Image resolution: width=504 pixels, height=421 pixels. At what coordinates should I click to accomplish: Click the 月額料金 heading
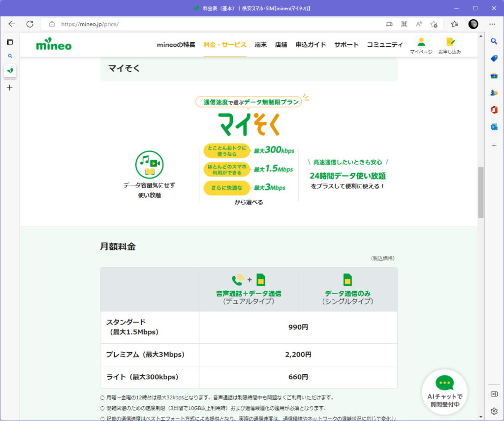[118, 246]
